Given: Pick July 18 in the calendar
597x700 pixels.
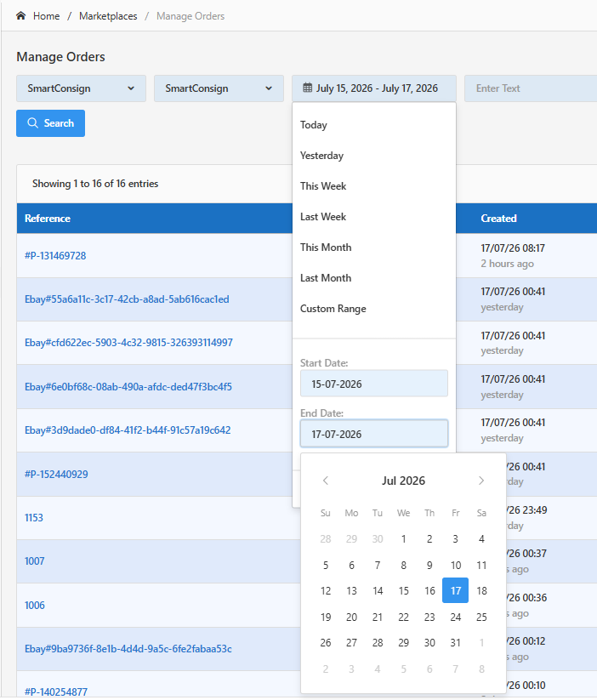Looking at the screenshot, I should tap(481, 590).
